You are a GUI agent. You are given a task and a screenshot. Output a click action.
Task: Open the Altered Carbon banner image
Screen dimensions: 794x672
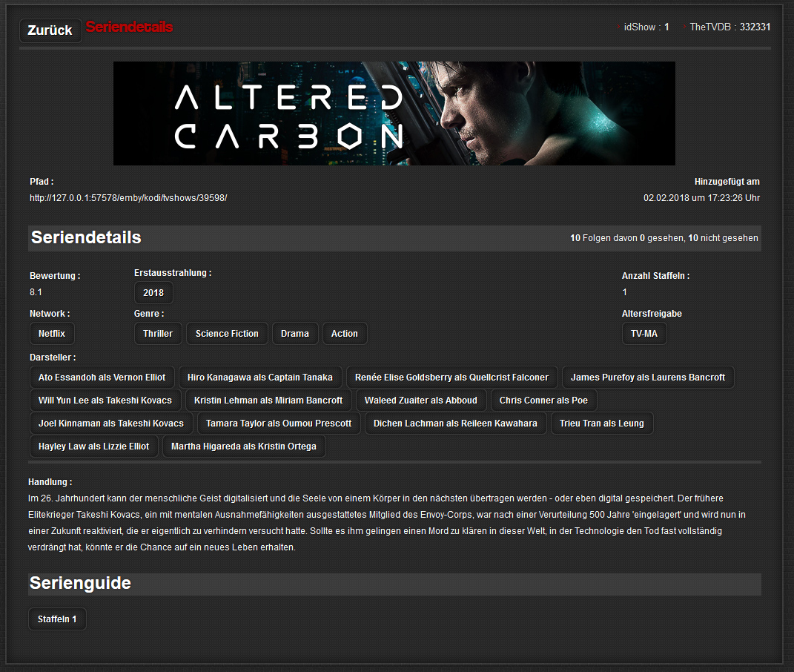pyautogui.click(x=394, y=113)
